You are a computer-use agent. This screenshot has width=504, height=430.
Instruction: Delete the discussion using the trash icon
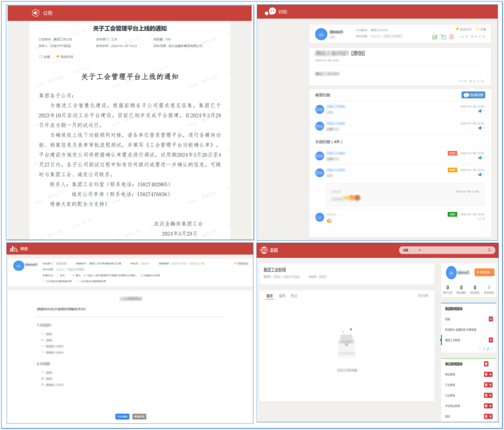pyautogui.click(x=451, y=36)
